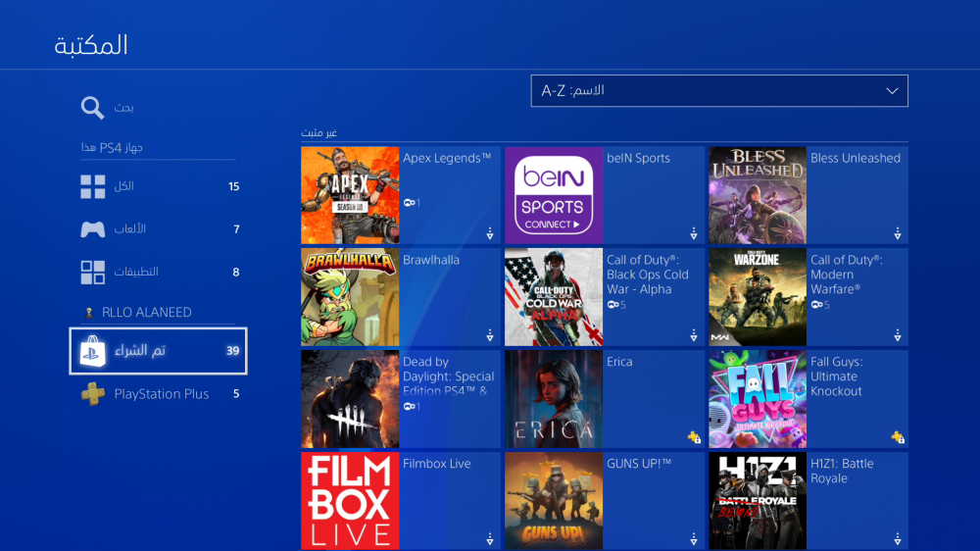
Task: Click the 'Not installed' label (غير مثبت)
Action: [x=318, y=132]
